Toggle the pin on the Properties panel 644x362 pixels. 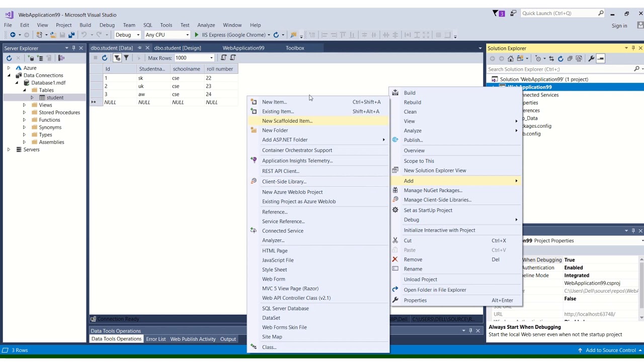[633, 231]
